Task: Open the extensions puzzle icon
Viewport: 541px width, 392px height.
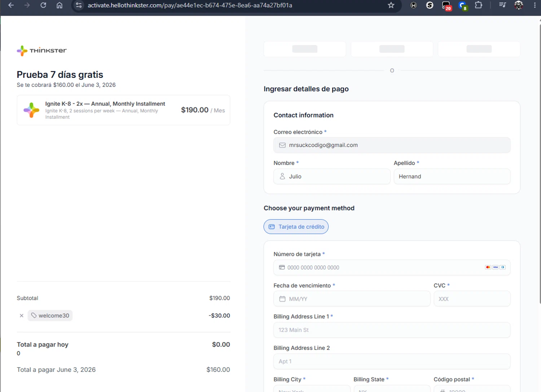Action: [479, 5]
